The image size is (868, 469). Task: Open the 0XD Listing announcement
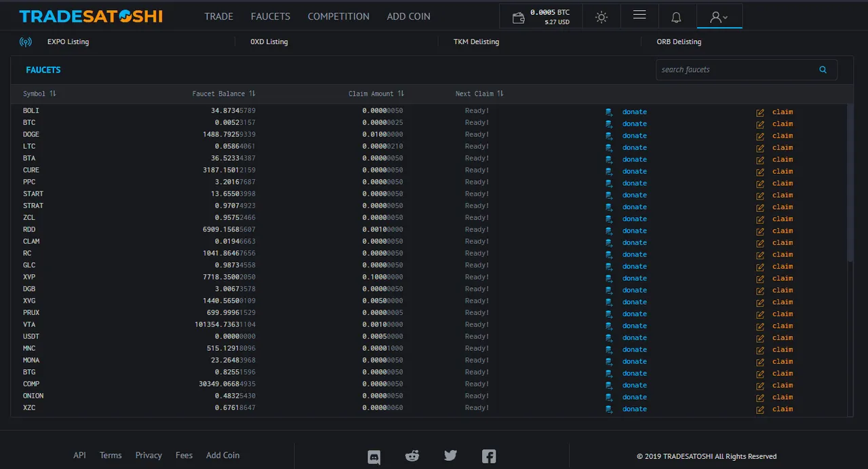pos(269,42)
